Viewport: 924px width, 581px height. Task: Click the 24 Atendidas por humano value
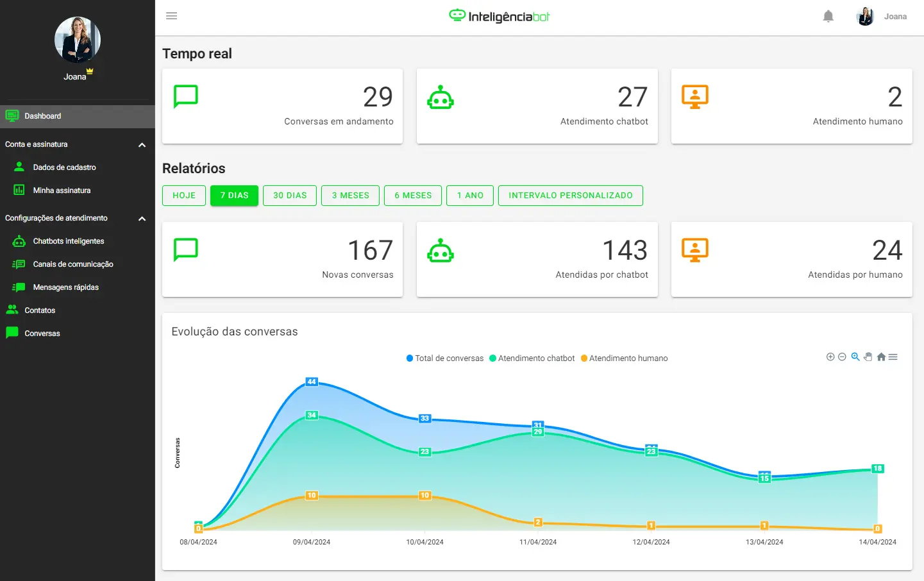[x=887, y=250]
